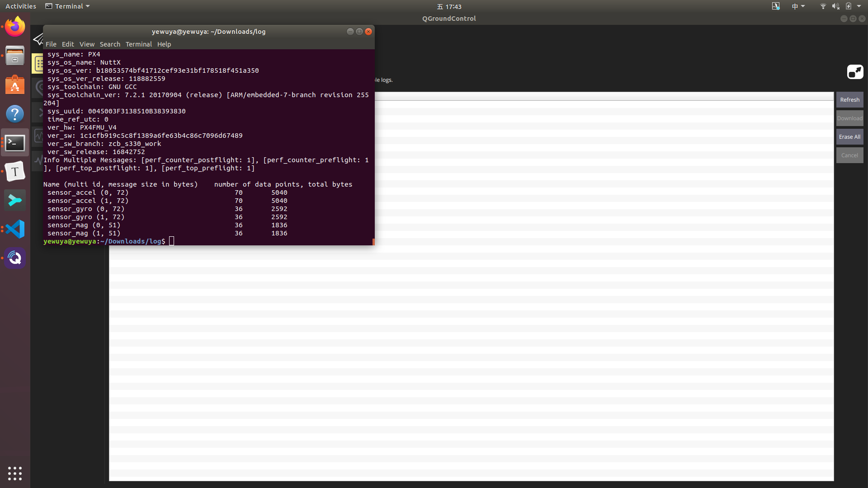Open the terminal Help menu
Image resolution: width=868 pixels, height=488 pixels.
[x=164, y=44]
